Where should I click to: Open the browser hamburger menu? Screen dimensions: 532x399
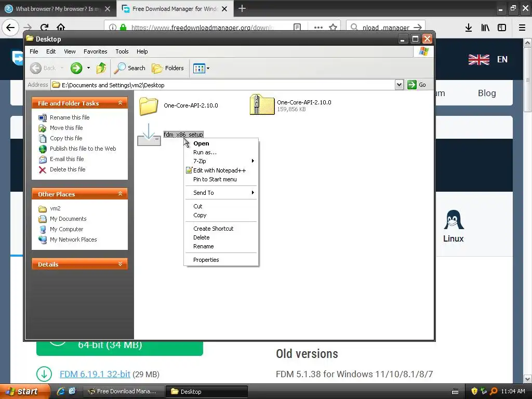522,28
